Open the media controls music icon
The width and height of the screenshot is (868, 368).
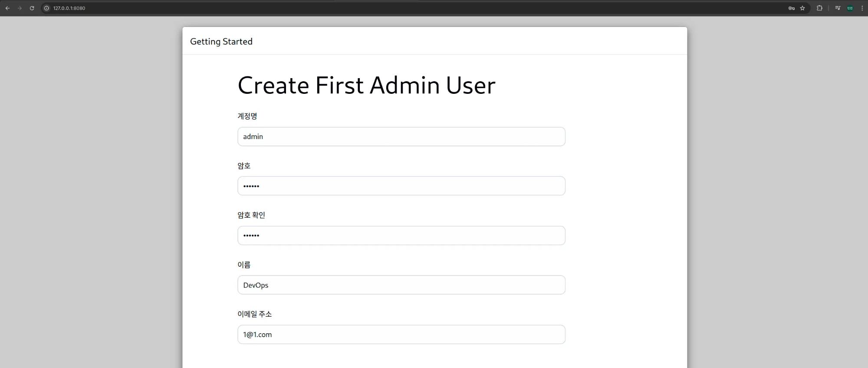(838, 8)
